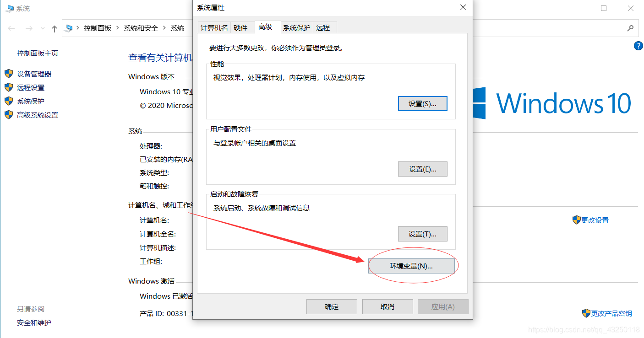
Task: Click the 更改设置 link
Action: tap(594, 220)
